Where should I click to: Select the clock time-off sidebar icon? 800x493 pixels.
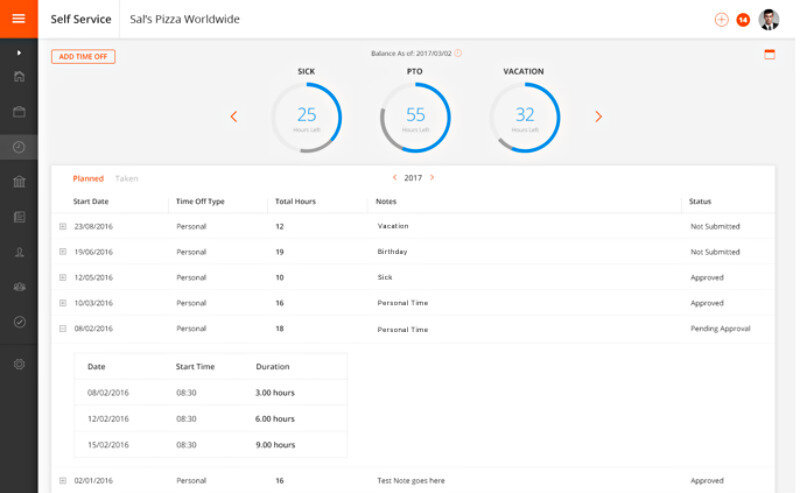pos(18,147)
